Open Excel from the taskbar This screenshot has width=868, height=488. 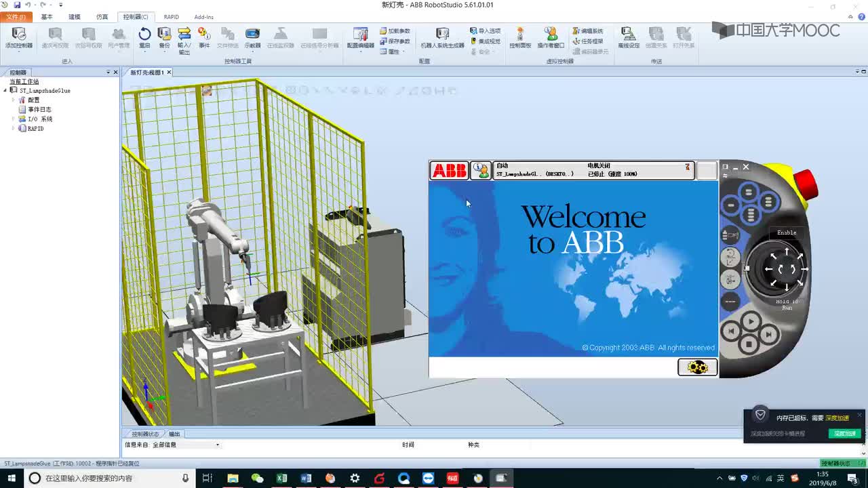tap(281, 478)
